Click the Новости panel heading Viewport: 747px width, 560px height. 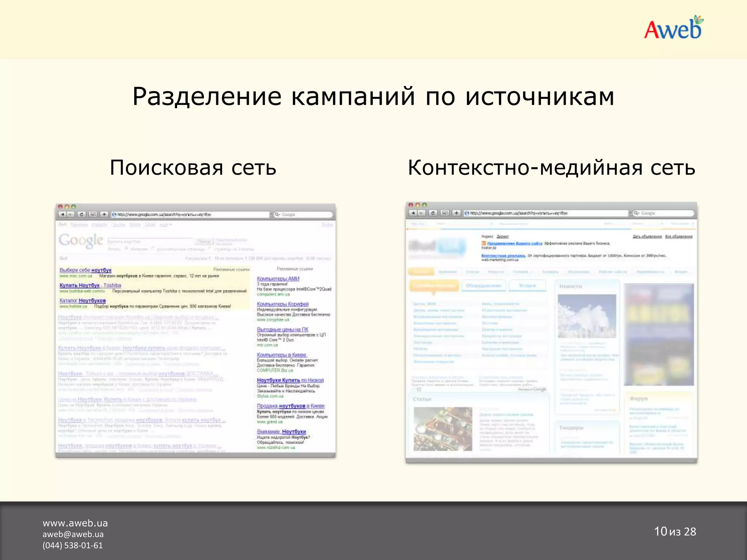pos(571,287)
